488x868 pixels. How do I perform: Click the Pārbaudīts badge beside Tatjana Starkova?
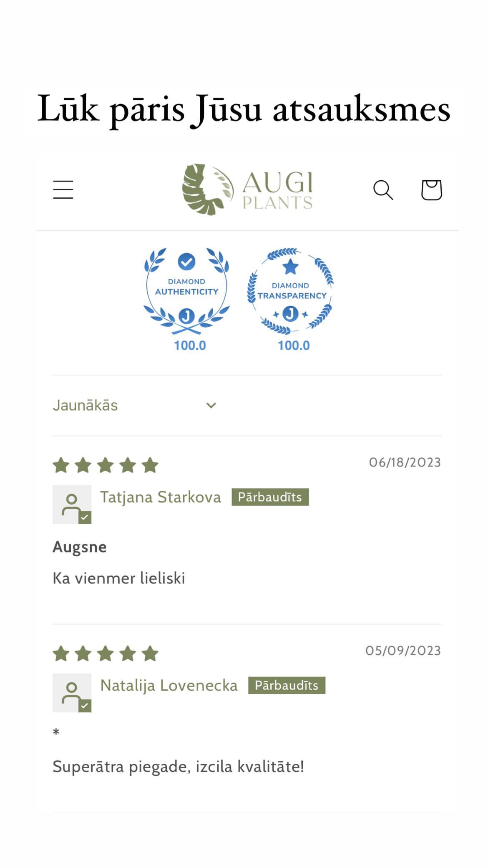[x=270, y=497]
